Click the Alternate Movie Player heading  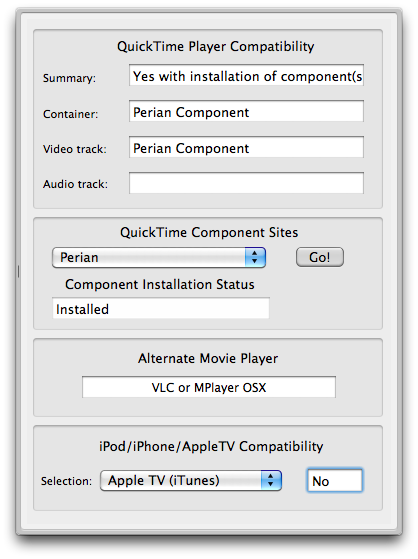tap(208, 359)
